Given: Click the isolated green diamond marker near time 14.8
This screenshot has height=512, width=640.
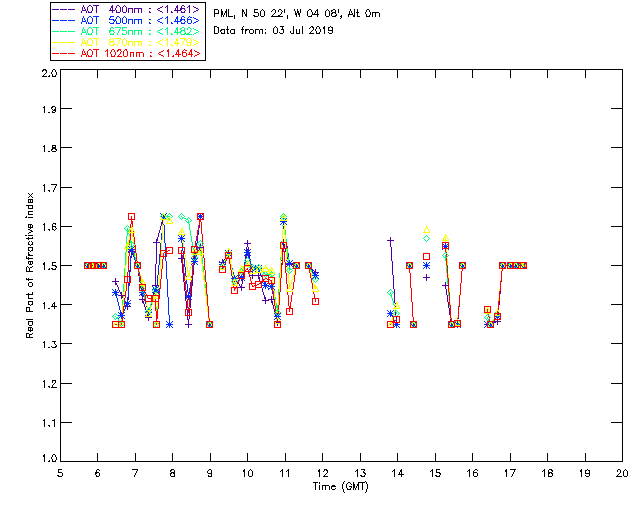Looking at the screenshot, I should click(x=427, y=238).
